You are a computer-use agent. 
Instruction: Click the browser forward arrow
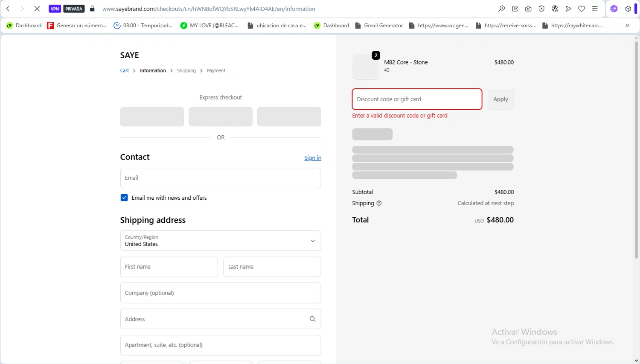point(23,9)
